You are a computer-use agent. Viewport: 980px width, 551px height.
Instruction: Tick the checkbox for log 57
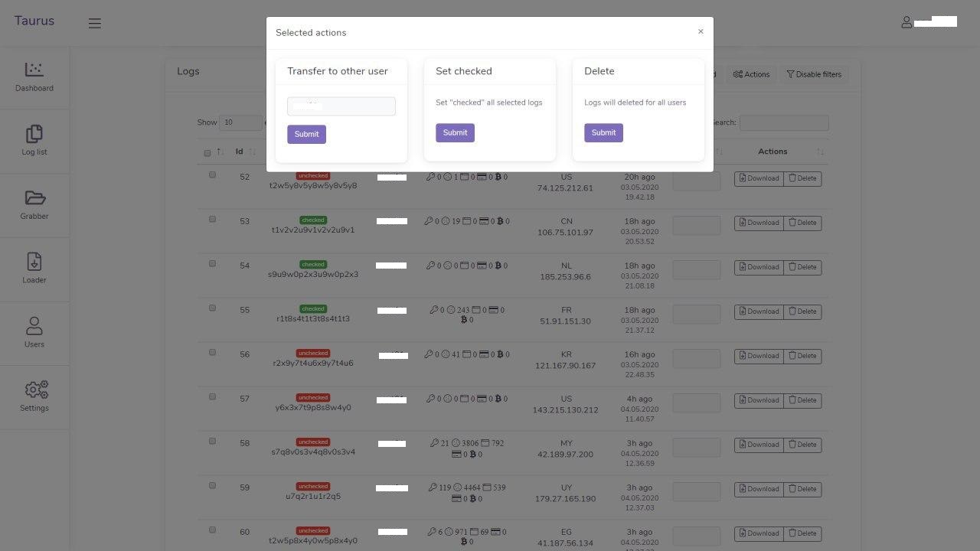[x=213, y=396]
